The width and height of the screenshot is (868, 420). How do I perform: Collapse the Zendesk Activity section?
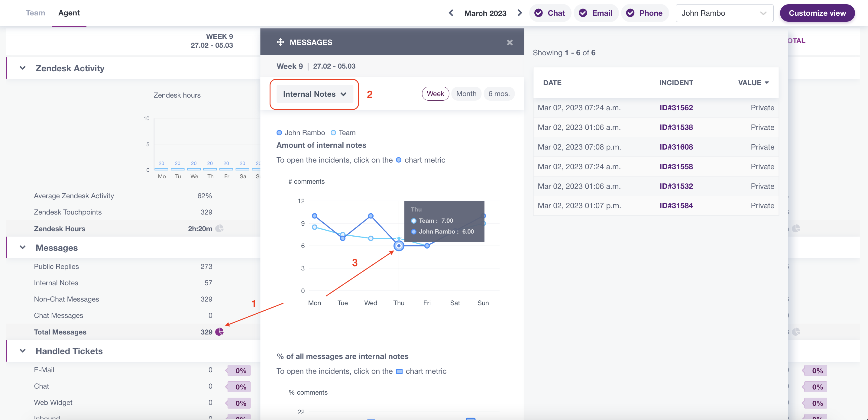pyautogui.click(x=23, y=68)
